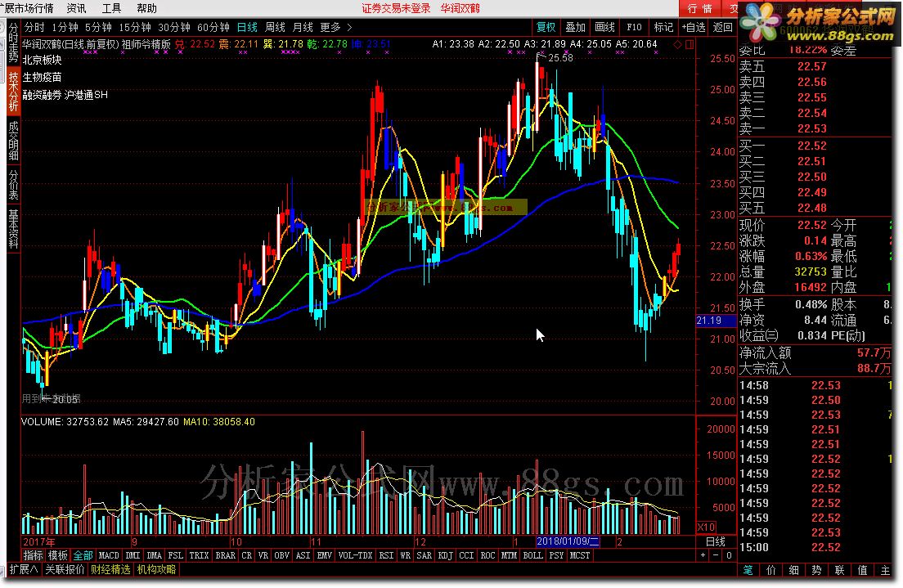Expand the 更多 periods list
The image size is (903, 588).
click(335, 27)
